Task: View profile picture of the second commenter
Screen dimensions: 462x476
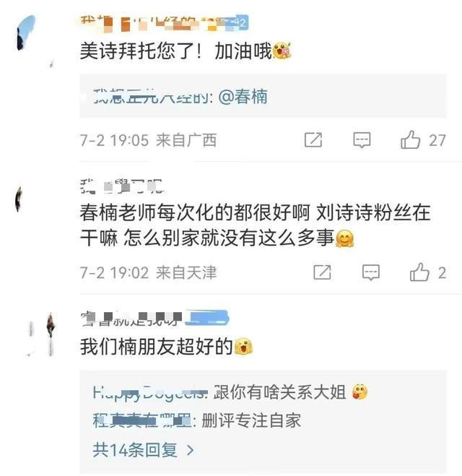Action: [x=19, y=199]
